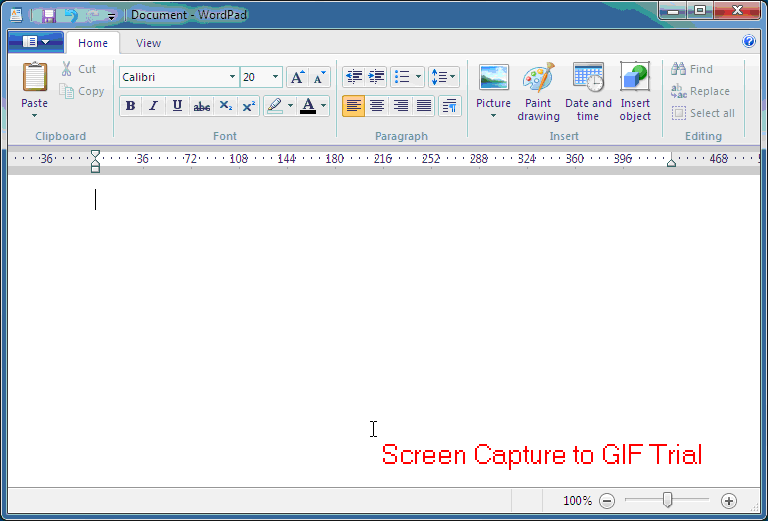768x521 pixels.
Task: Toggle Italic formatting
Action: 153,106
